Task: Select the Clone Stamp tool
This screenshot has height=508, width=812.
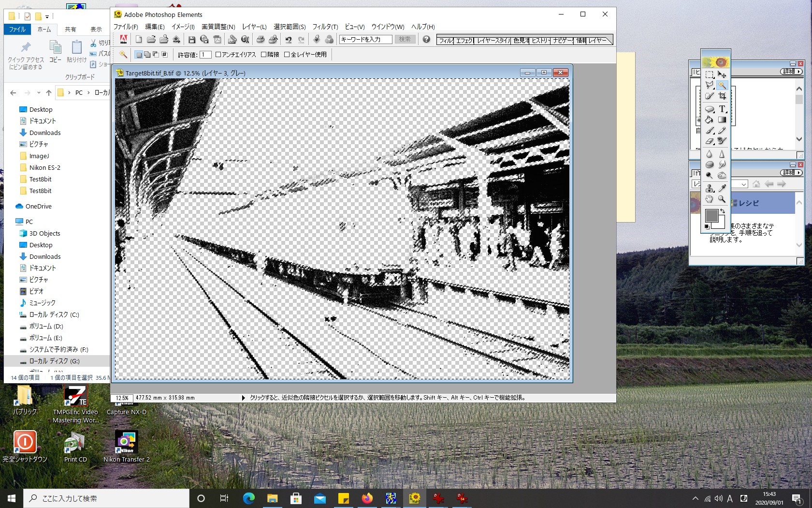Action: pyautogui.click(x=709, y=188)
